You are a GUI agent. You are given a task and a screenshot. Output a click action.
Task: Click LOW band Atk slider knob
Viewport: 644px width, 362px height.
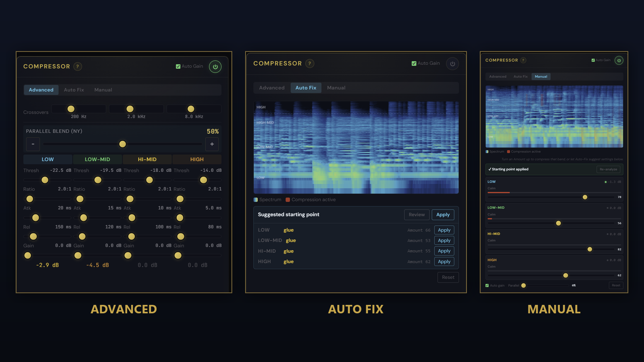35,218
